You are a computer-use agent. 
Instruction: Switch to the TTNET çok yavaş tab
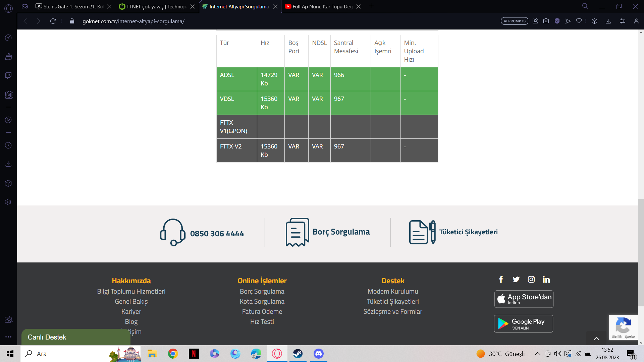[156, 6]
